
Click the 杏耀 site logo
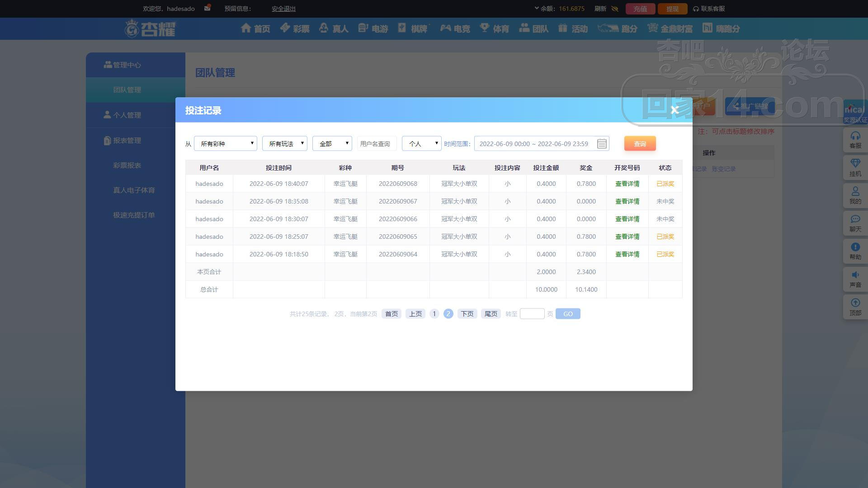pos(150,28)
